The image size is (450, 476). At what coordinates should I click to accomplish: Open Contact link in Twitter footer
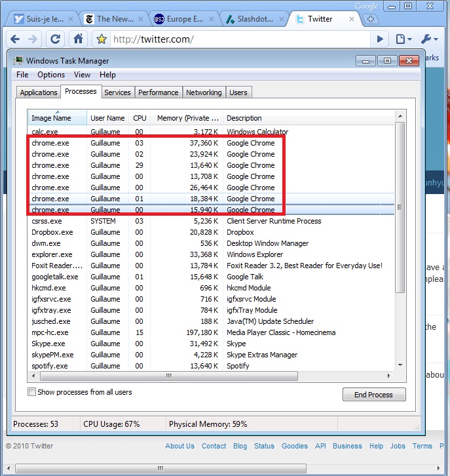click(214, 446)
